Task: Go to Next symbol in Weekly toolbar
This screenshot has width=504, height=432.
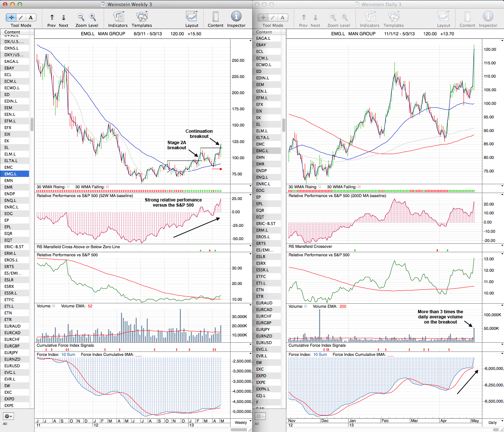Action: [64, 17]
